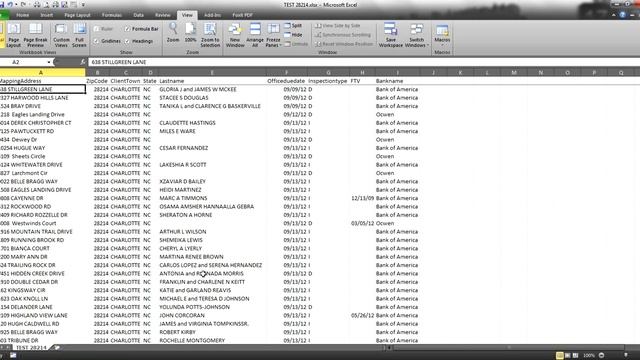The image size is (640, 360).
Task: Click the formula bar showing 638 STILLGREEN LANE
Action: click(363, 62)
